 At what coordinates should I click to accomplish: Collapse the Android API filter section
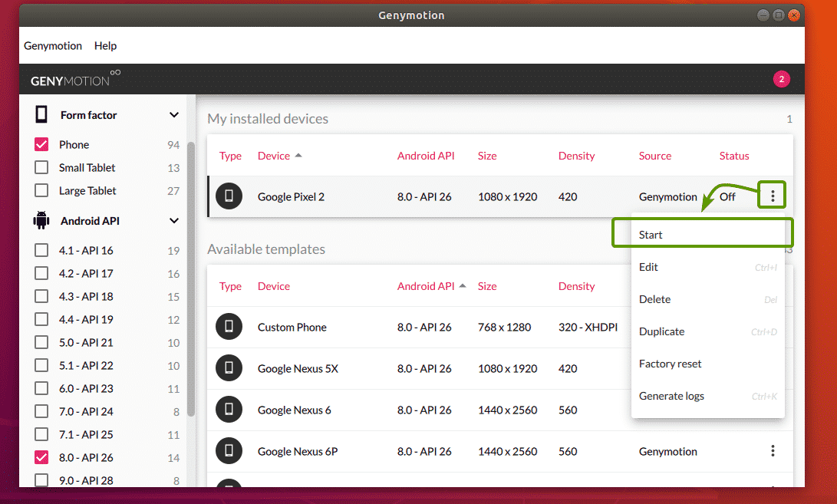(174, 221)
